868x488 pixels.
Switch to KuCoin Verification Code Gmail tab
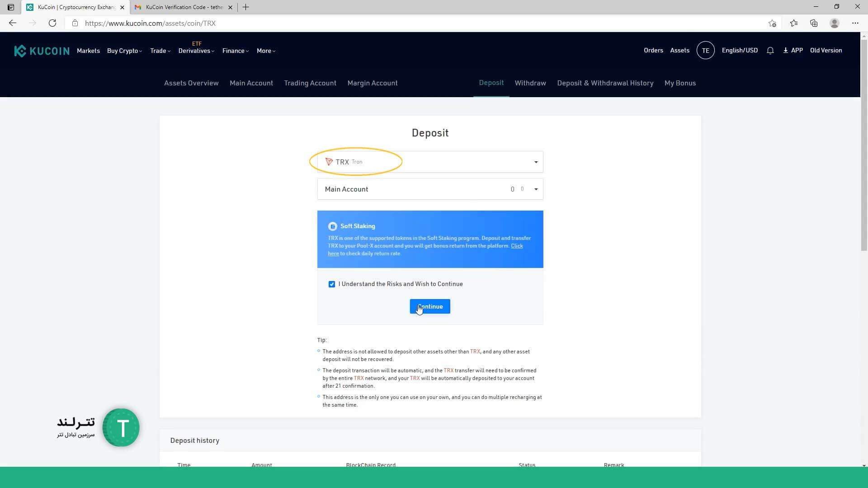click(184, 7)
